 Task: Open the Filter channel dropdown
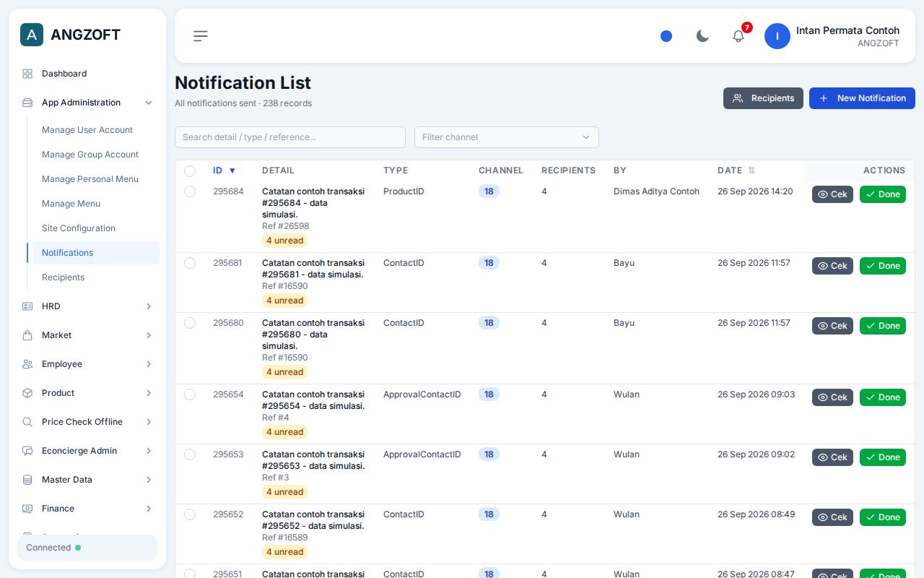click(x=507, y=137)
